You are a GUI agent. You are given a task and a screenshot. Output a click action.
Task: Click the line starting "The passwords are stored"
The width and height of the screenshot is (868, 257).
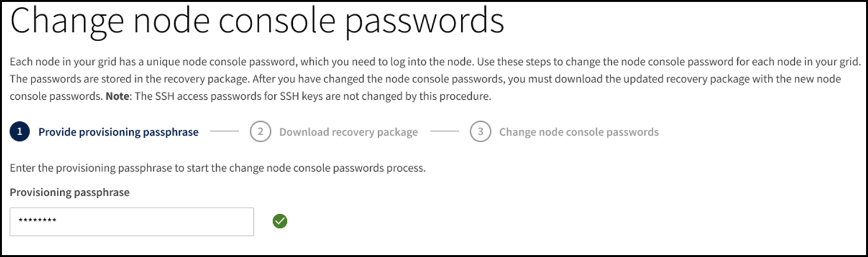232,79
